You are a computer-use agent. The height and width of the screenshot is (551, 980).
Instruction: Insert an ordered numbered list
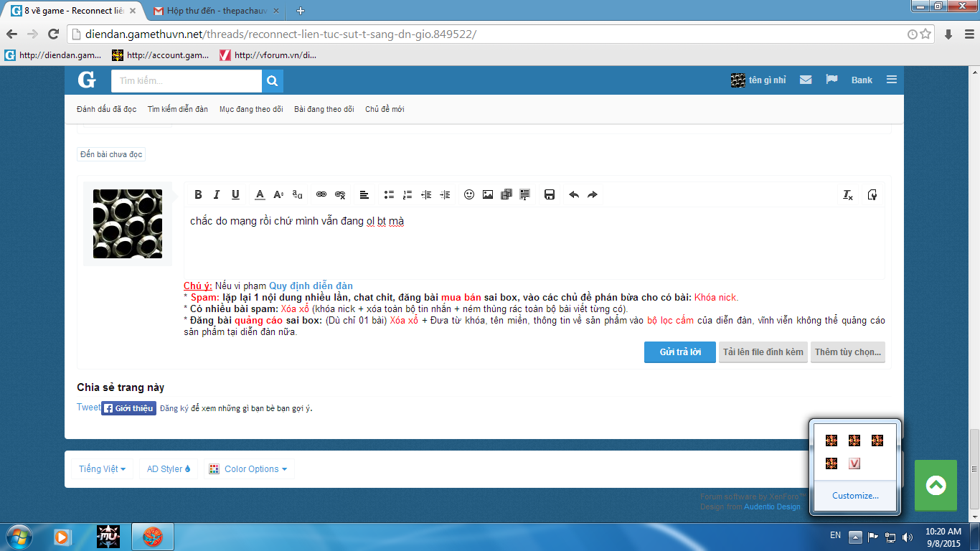pyautogui.click(x=407, y=194)
